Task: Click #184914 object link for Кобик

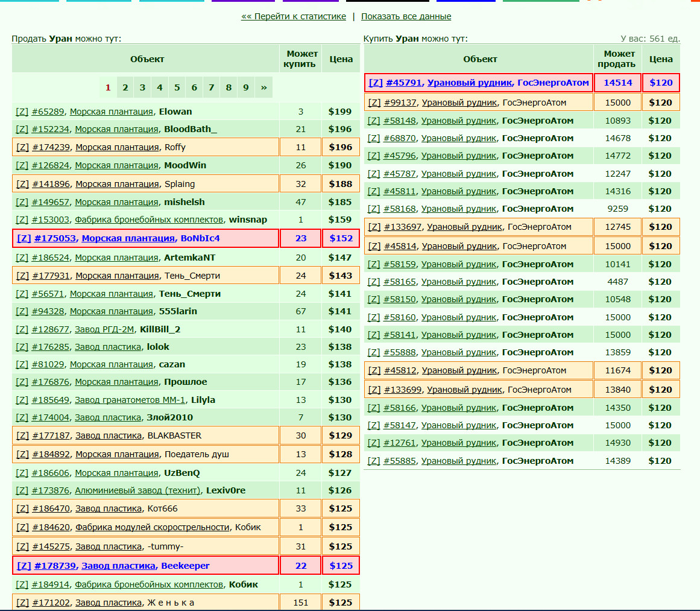Action: click(x=51, y=584)
